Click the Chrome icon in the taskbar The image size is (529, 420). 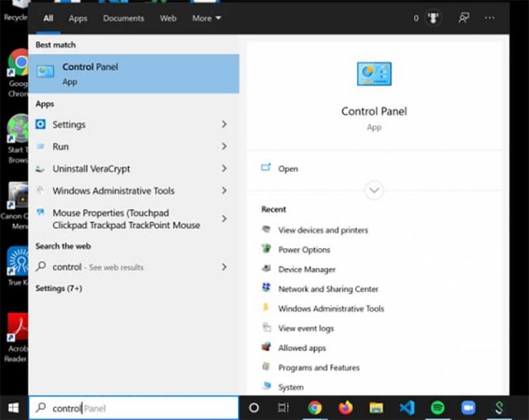[315, 408]
